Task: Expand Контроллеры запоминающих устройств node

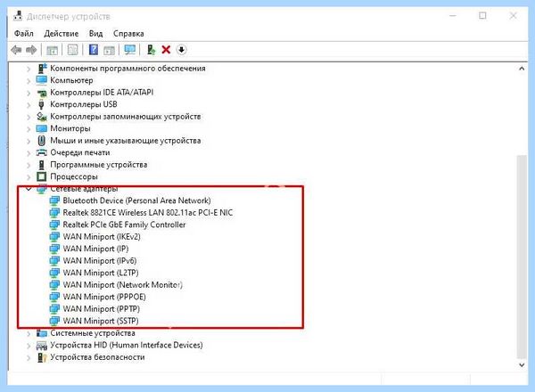Action: tap(29, 118)
